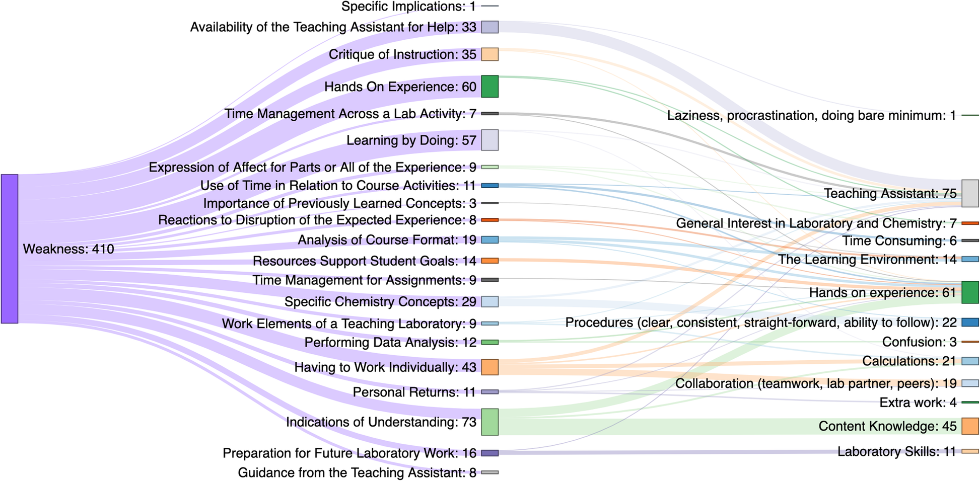Click the Specific Chemistry Concepts: 29 node
Screen dimensions: 980x481
tap(489, 301)
